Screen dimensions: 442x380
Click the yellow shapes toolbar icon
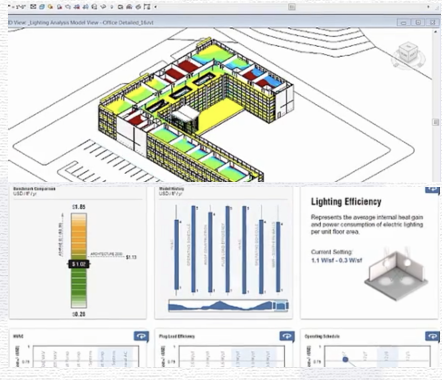click(50, 6)
